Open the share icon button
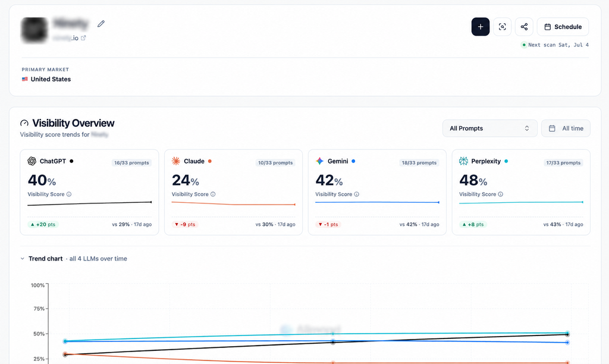609x364 pixels. [x=524, y=27]
